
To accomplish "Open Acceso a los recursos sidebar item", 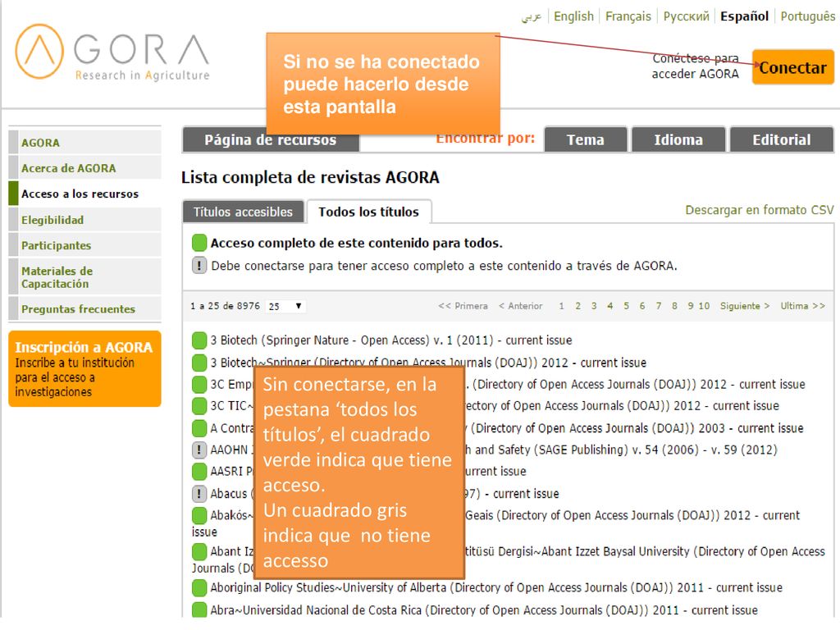I will (85, 194).
